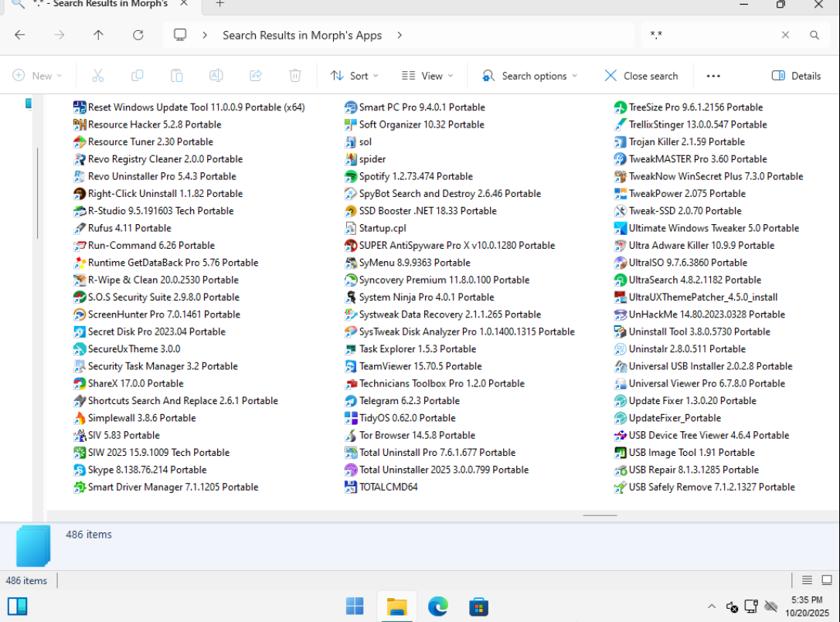Open the New item menu

pyautogui.click(x=37, y=76)
